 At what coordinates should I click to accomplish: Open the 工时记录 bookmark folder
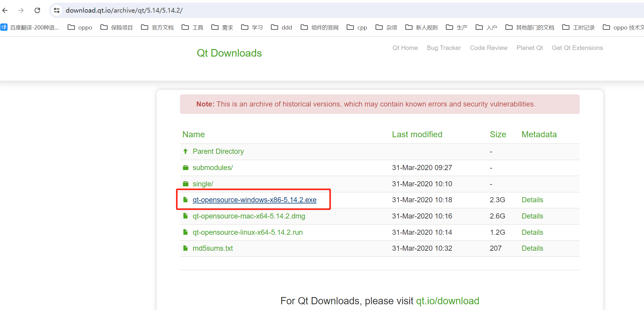click(x=578, y=27)
